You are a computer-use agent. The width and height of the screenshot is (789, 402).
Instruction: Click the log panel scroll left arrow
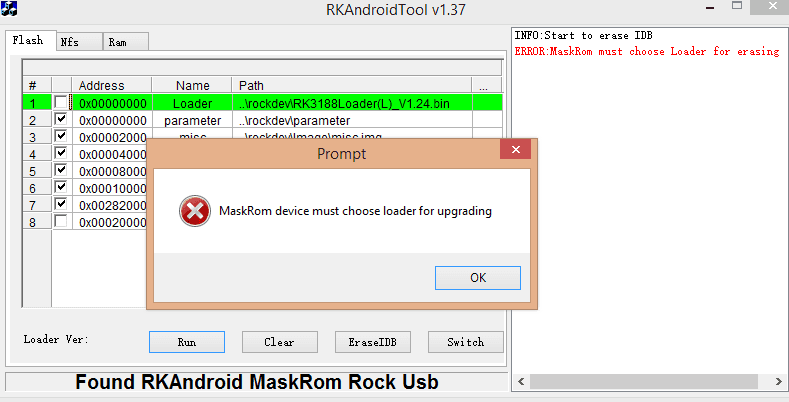click(x=521, y=382)
